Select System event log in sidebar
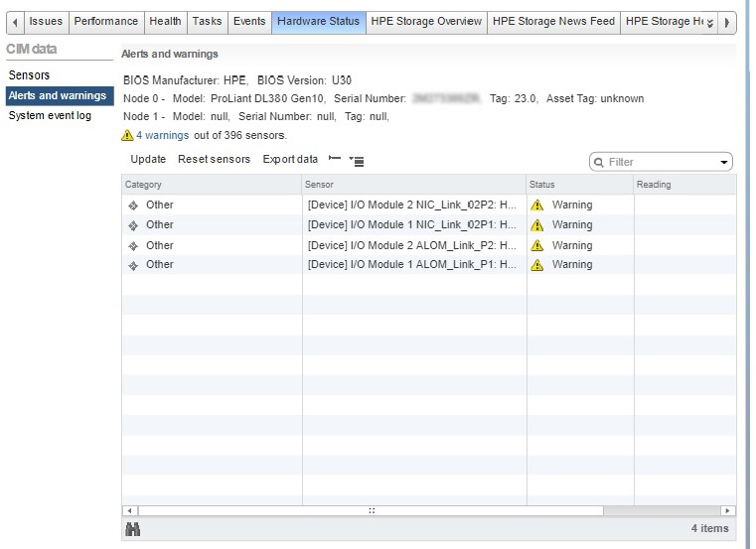Image resolution: width=756 pixels, height=549 pixels. tap(50, 116)
